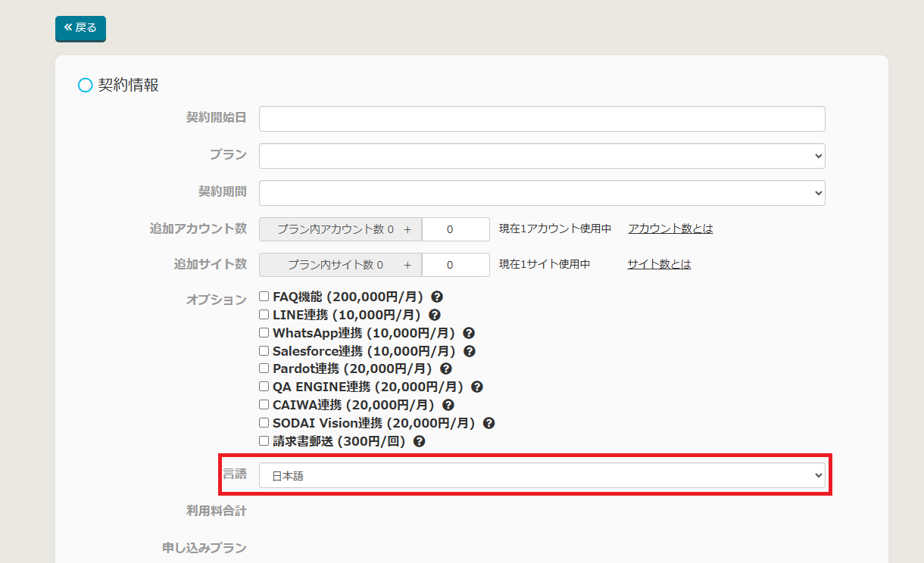This screenshot has height=563, width=924.
Task: Show help for 請求書郵送 option
Action: point(420,441)
